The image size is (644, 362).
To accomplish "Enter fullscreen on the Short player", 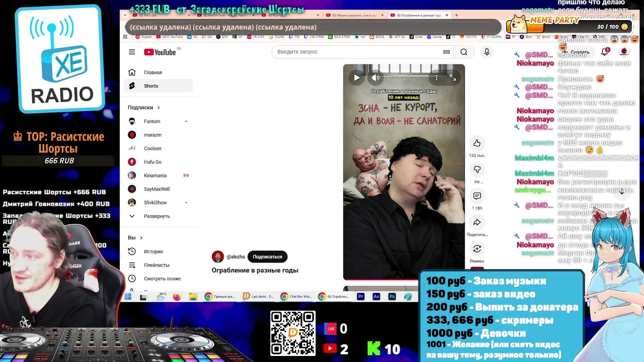I will point(453,77).
